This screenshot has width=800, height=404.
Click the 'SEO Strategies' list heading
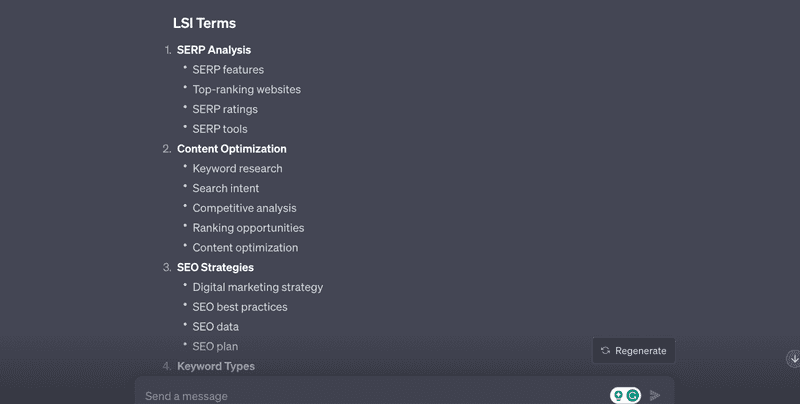click(215, 267)
